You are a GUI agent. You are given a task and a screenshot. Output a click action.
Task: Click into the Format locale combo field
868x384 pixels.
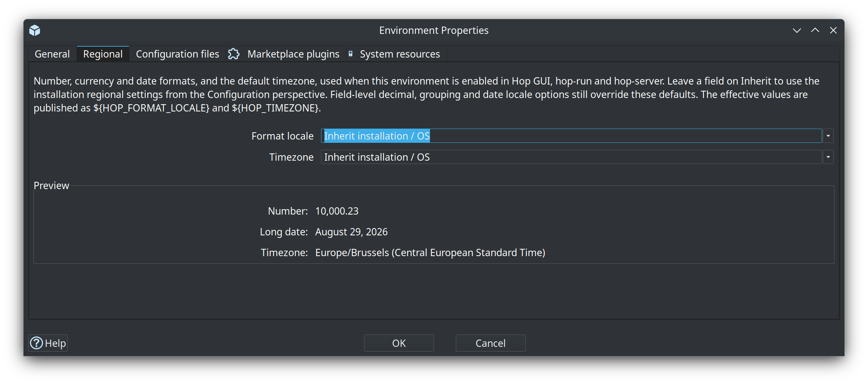coord(571,136)
